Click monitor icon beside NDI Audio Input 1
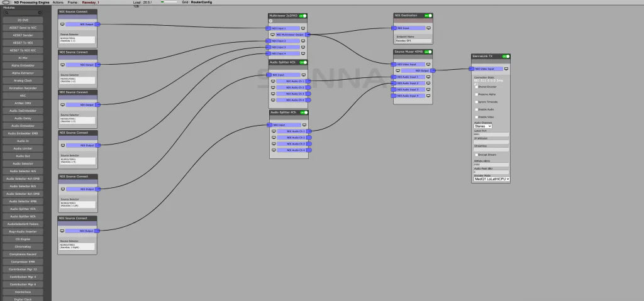Viewport: 644px width, 301px height. click(428, 77)
